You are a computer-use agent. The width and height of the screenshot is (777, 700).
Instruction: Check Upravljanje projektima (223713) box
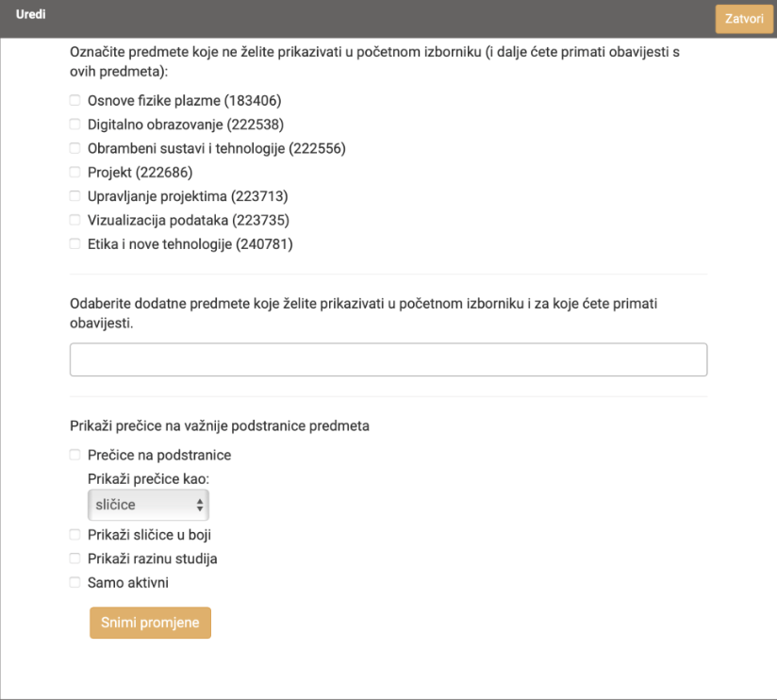[x=74, y=196]
